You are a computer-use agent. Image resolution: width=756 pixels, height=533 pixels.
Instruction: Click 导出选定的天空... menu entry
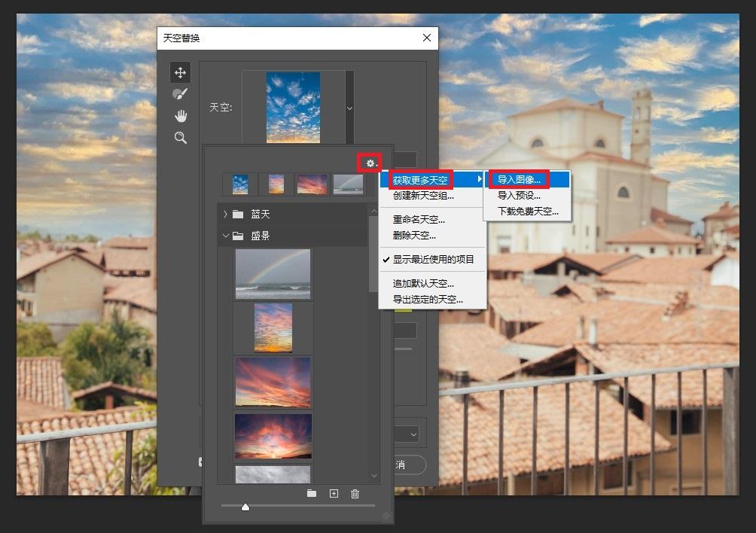428,300
